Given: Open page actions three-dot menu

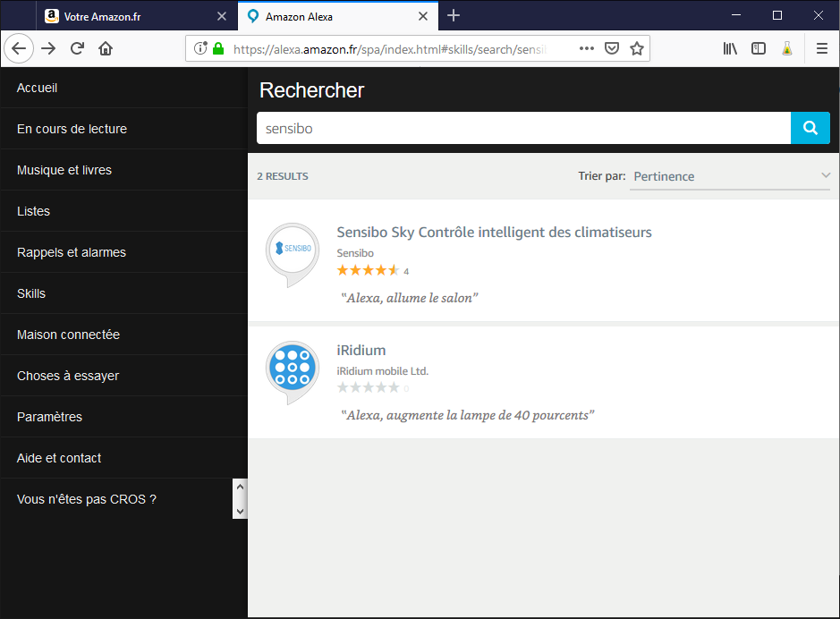Looking at the screenshot, I should [587, 48].
